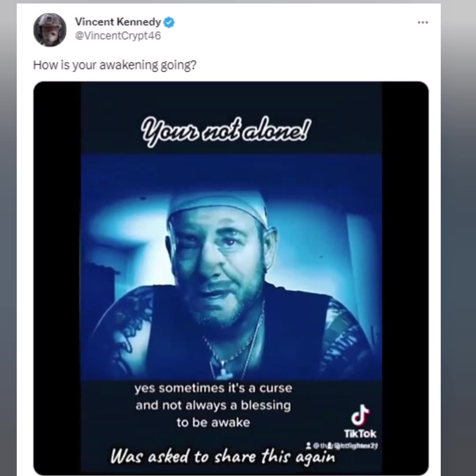Click Vincent Kennedy's profile avatar
The width and height of the screenshot is (476, 476).
pyautogui.click(x=50, y=30)
